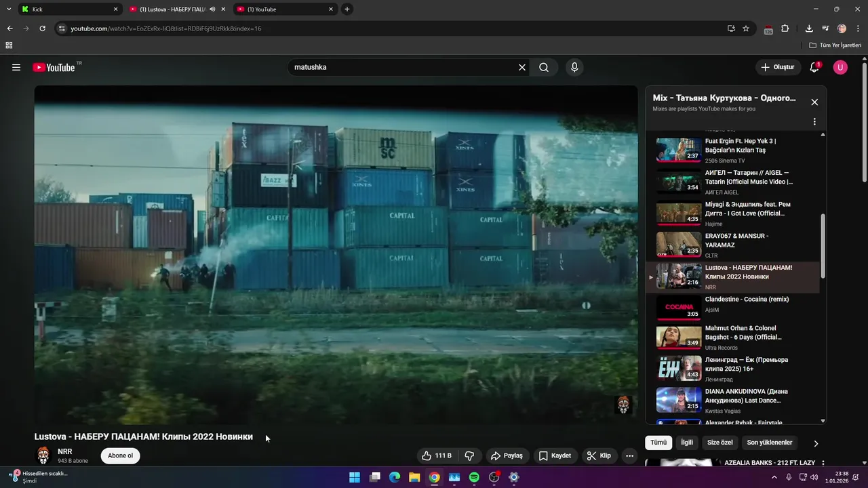
Task: Create a clip with Klip button
Action: click(x=599, y=455)
